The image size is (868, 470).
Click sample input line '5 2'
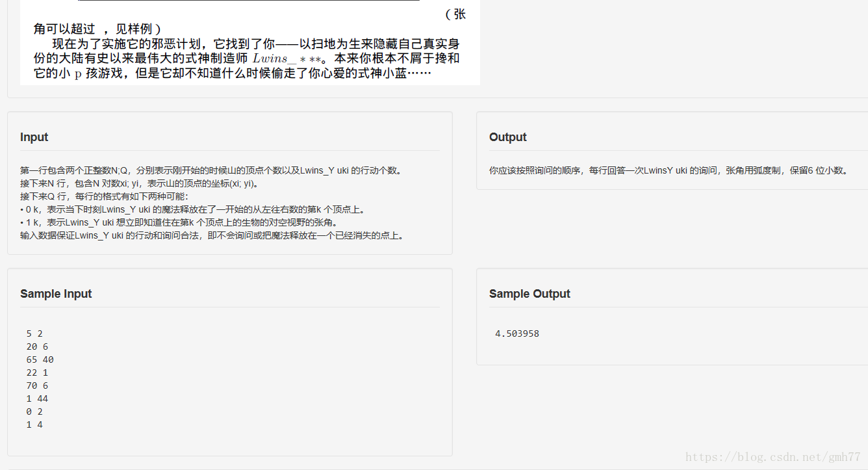[x=34, y=333]
